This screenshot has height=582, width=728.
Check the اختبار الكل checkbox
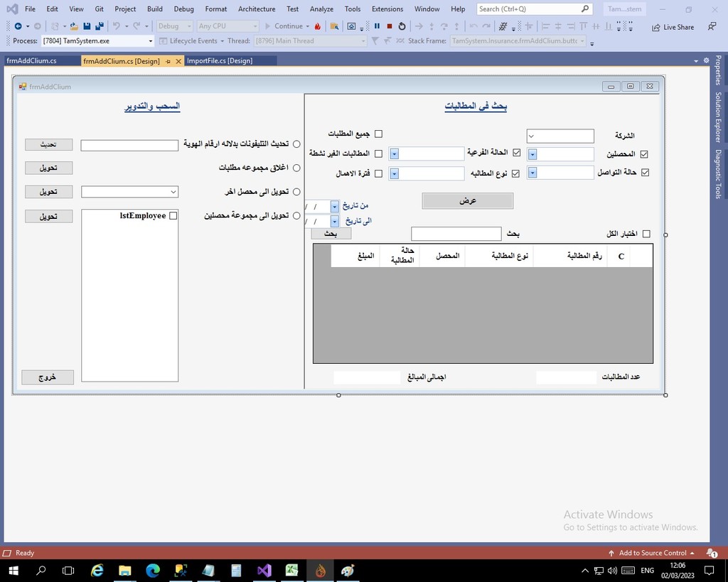(x=646, y=234)
